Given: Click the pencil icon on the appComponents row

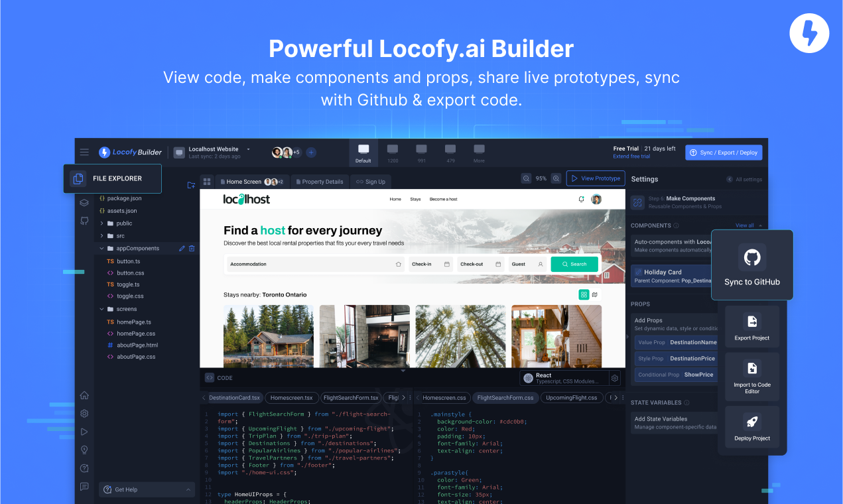Looking at the screenshot, I should pos(182,248).
